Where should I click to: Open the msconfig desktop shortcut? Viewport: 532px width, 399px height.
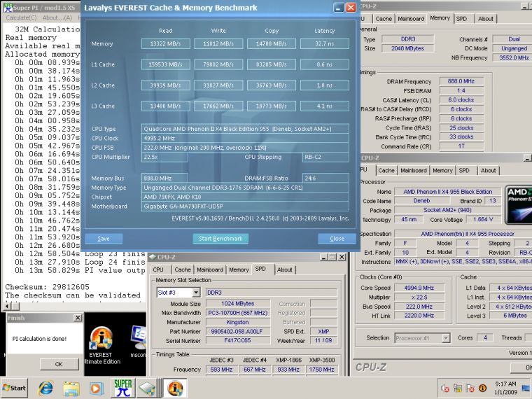point(139,342)
